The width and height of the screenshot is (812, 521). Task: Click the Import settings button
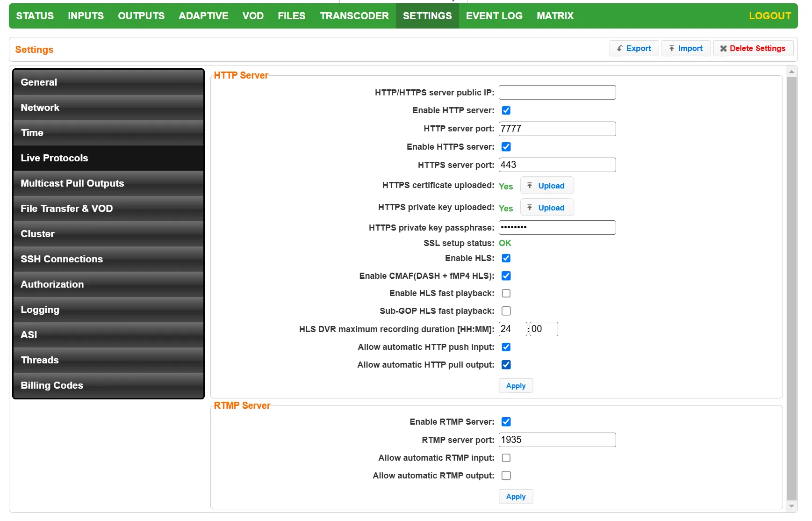pyautogui.click(x=686, y=49)
